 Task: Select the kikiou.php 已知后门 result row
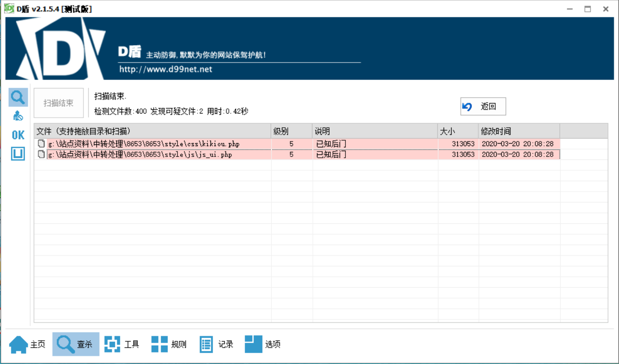[331, 144]
